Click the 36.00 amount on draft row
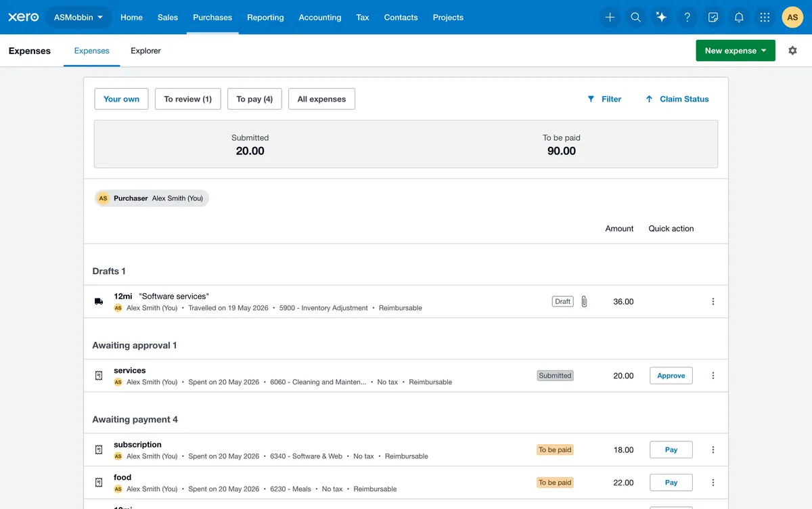 point(623,302)
